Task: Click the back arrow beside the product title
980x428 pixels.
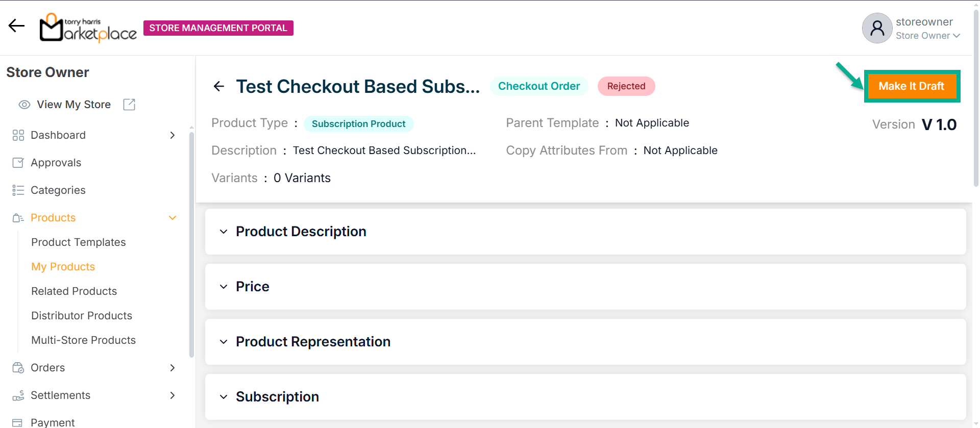Action: pyautogui.click(x=219, y=87)
